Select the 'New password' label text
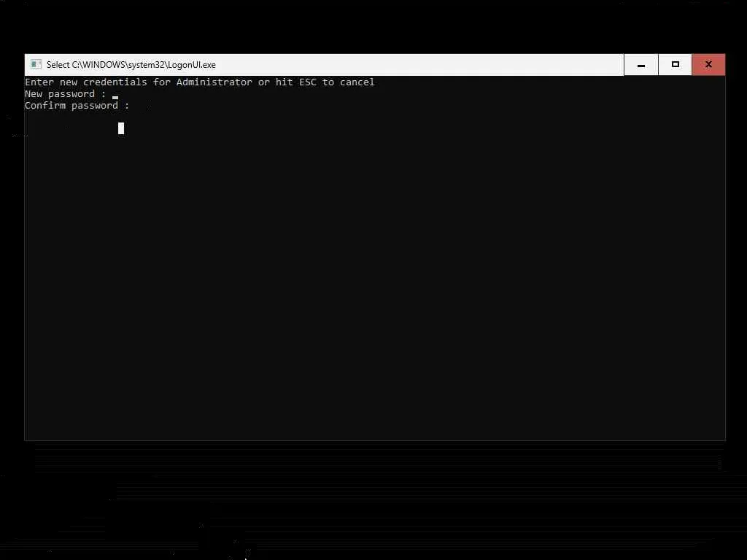The image size is (747, 560). [x=60, y=94]
